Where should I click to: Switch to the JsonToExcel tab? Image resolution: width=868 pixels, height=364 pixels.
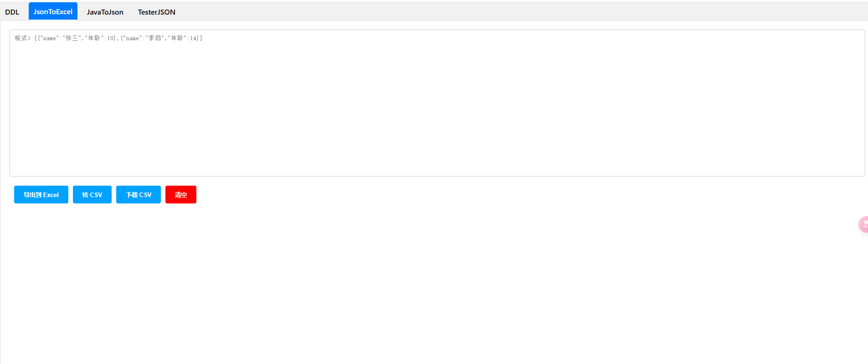coord(53,11)
